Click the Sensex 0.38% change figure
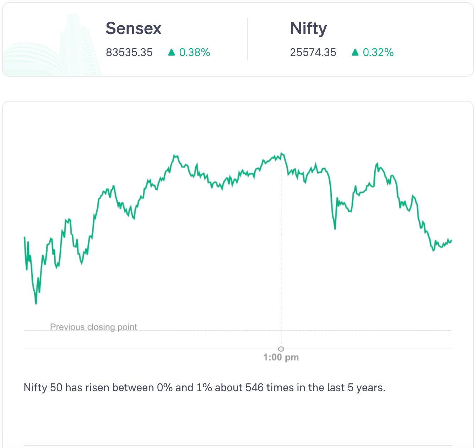The image size is (476, 448). tap(195, 53)
